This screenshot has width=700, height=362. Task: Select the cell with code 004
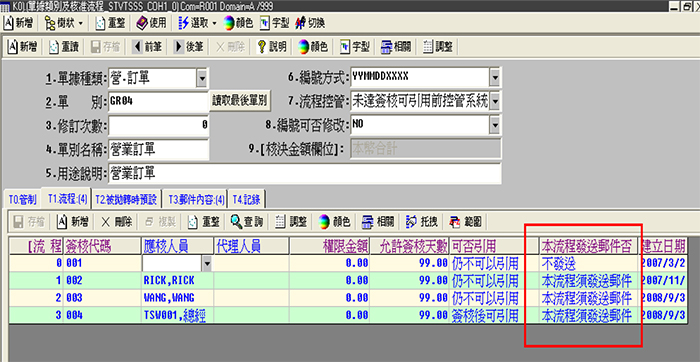pos(102,315)
